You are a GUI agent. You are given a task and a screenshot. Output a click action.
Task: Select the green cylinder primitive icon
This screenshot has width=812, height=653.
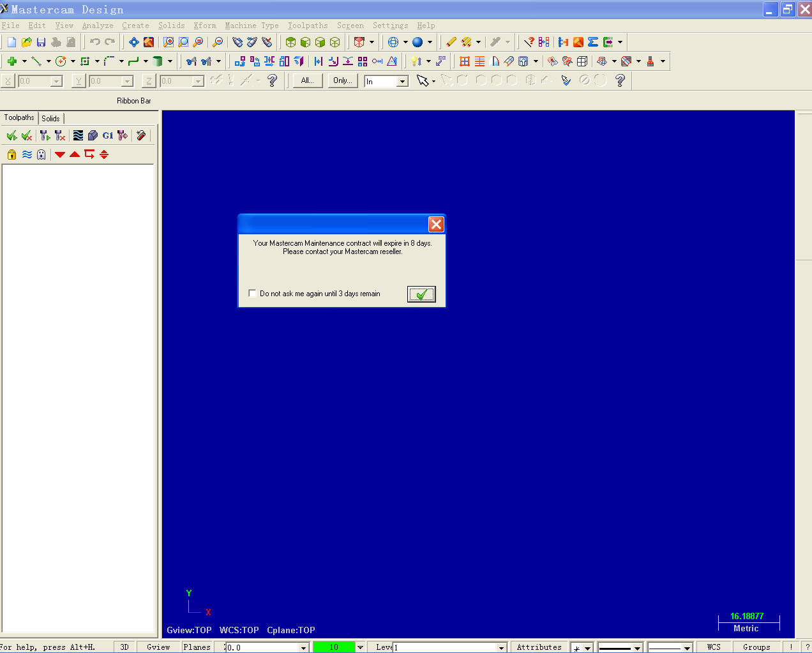tap(157, 61)
